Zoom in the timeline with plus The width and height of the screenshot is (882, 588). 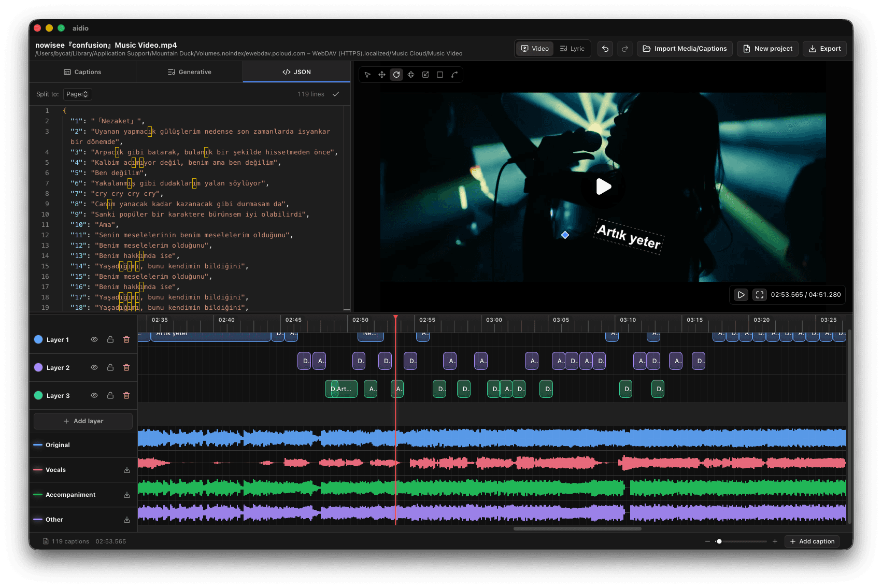point(775,541)
